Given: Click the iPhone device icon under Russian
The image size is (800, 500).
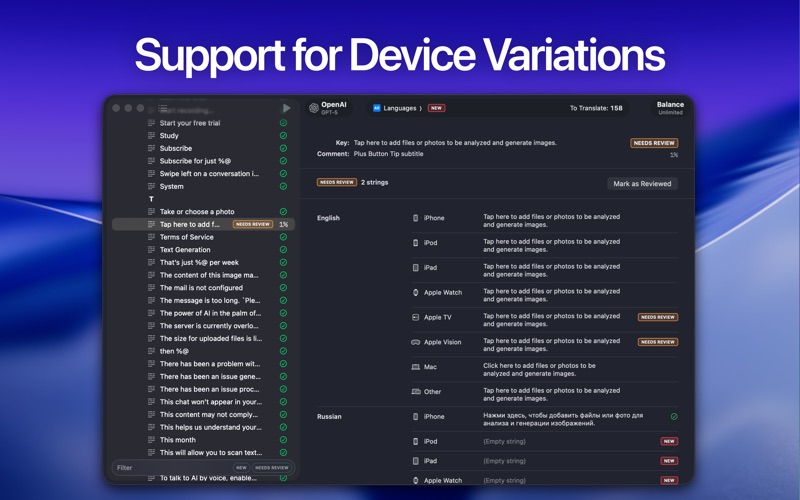Looking at the screenshot, I should (x=415, y=417).
